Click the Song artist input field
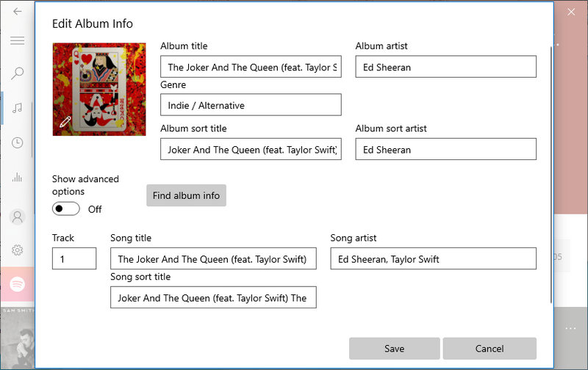 point(433,258)
